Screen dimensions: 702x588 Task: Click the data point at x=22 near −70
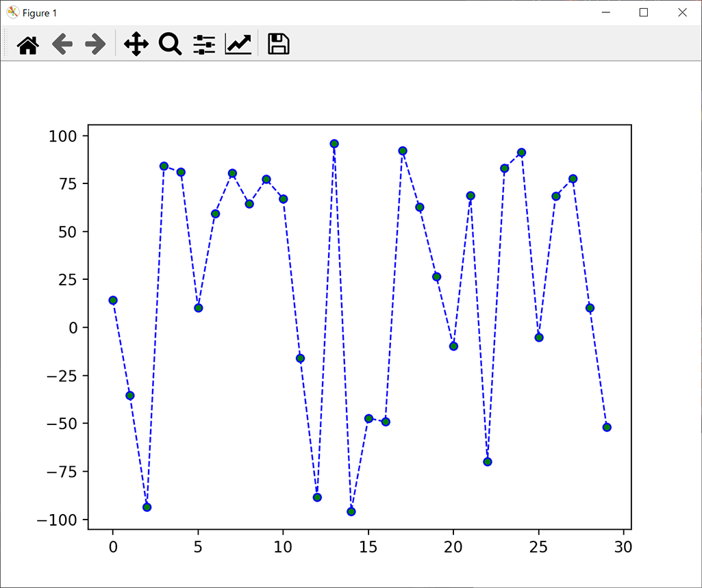pos(488,462)
